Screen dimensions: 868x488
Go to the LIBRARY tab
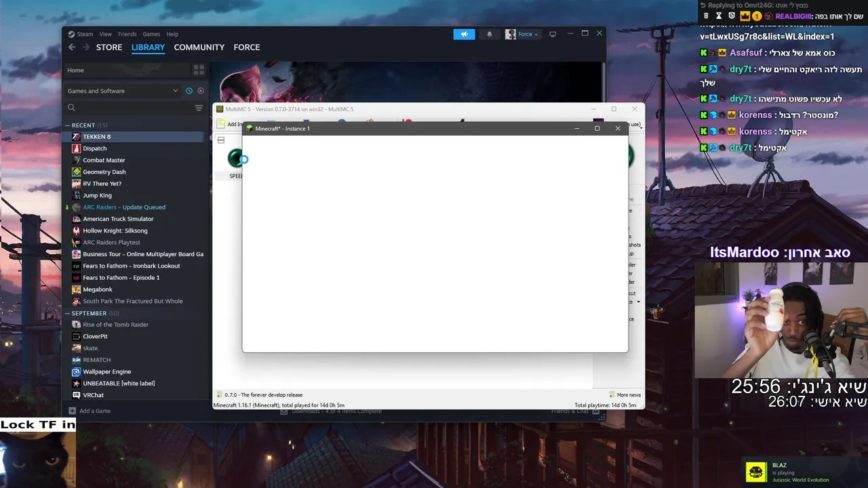148,47
